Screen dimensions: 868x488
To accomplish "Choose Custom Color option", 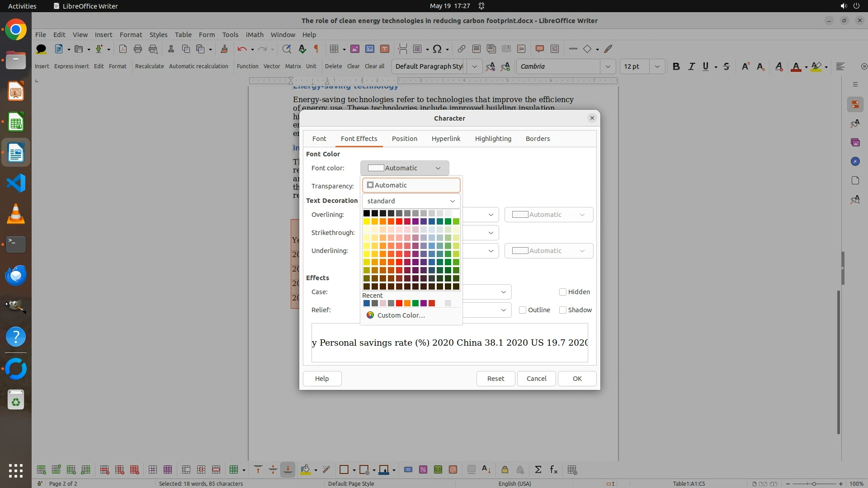I will pos(401,315).
